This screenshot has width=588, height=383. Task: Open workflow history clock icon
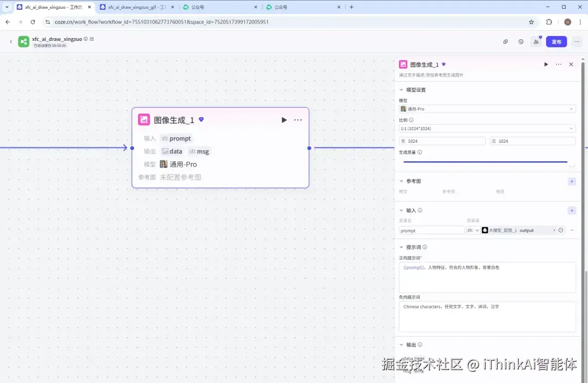521,41
